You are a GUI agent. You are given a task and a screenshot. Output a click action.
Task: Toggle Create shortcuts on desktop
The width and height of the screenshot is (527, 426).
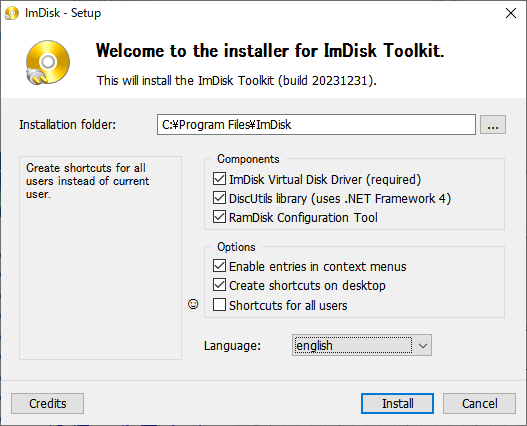click(219, 285)
